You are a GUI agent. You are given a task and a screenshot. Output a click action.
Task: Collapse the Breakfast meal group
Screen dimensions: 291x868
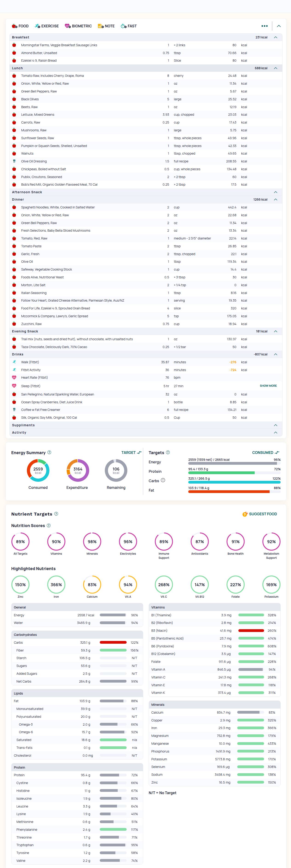tap(276, 37)
